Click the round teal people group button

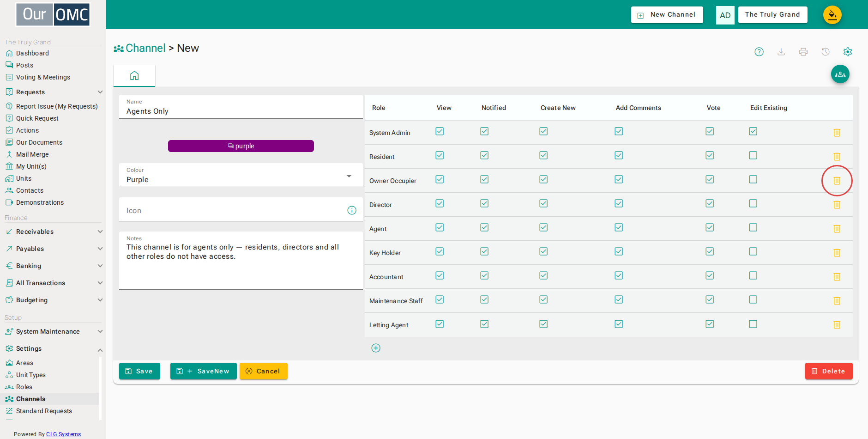point(840,74)
